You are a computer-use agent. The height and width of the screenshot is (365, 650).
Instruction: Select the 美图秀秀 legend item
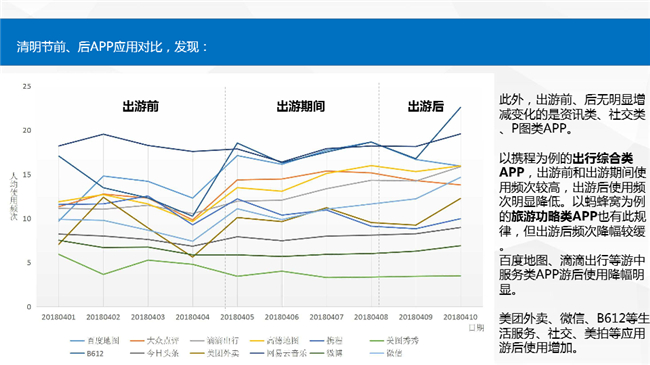[x=394, y=341]
